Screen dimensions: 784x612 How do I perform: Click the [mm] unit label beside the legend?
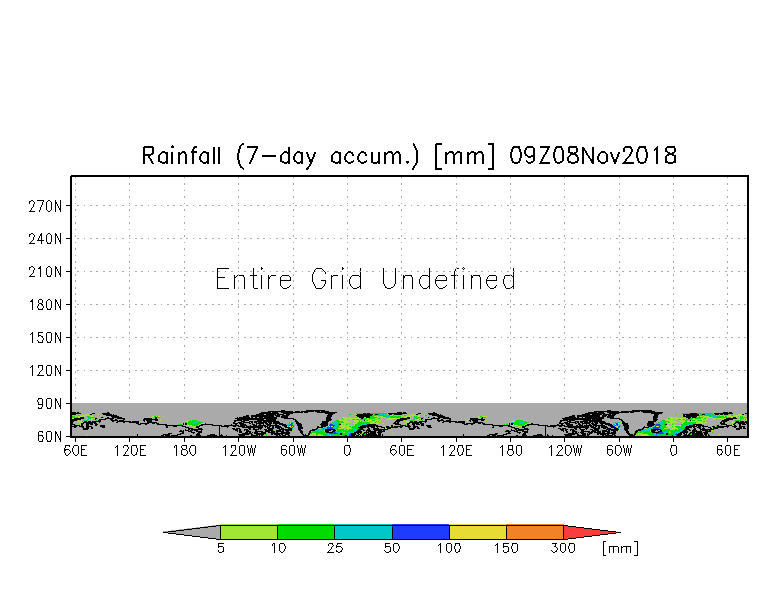620,549
